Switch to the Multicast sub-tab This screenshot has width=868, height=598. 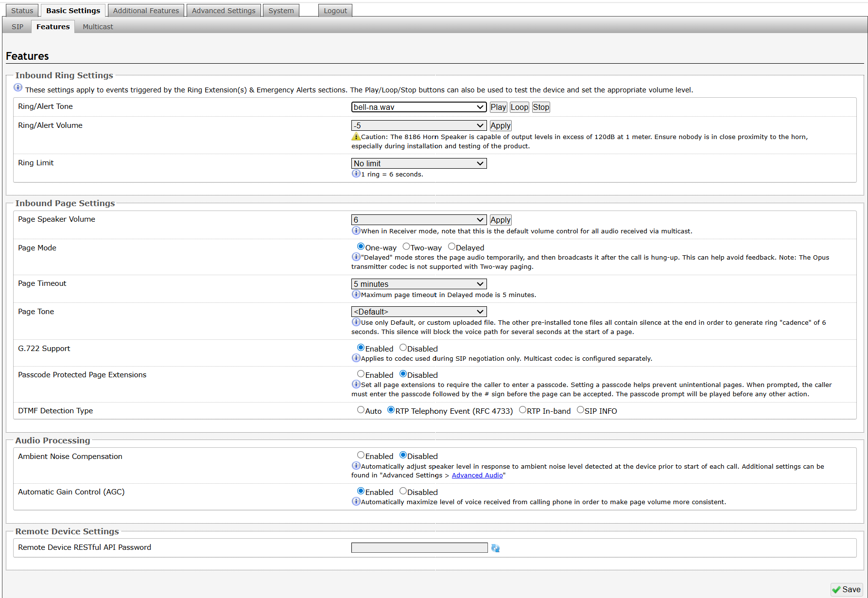coord(98,27)
